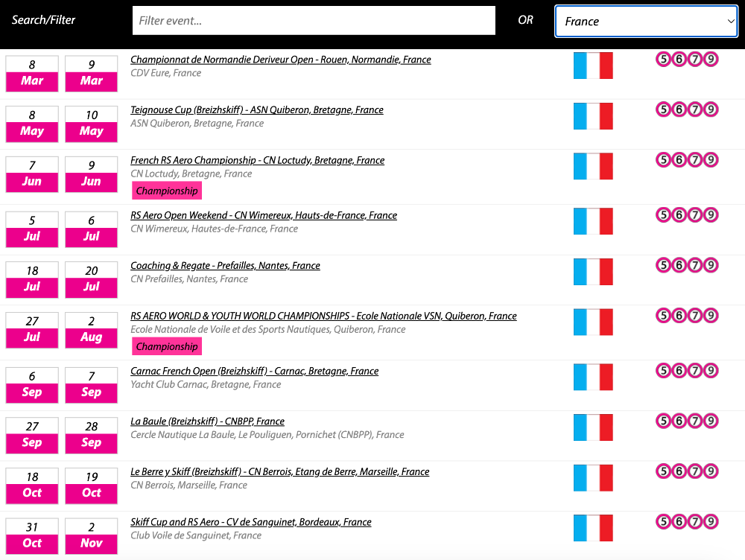The height and width of the screenshot is (560, 745).
Task: Click rig 9 icon on Championnat de Normandie row
Action: coord(710,60)
